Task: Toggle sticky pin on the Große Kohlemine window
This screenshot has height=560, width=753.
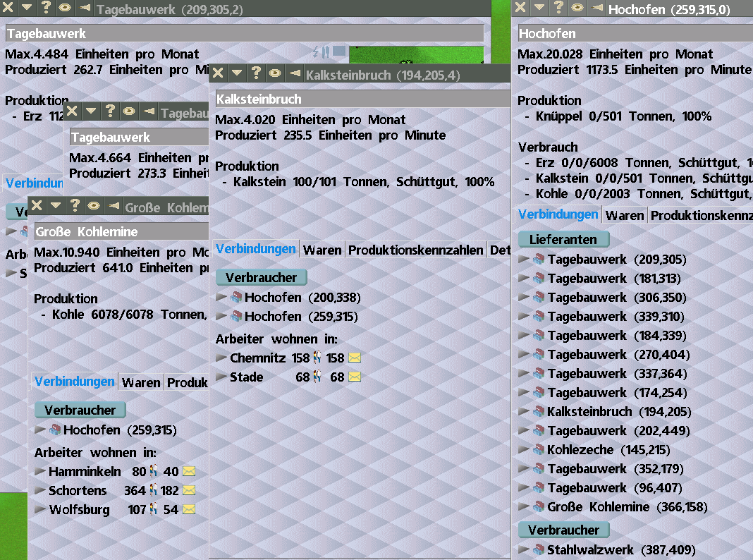Action: 94,206
